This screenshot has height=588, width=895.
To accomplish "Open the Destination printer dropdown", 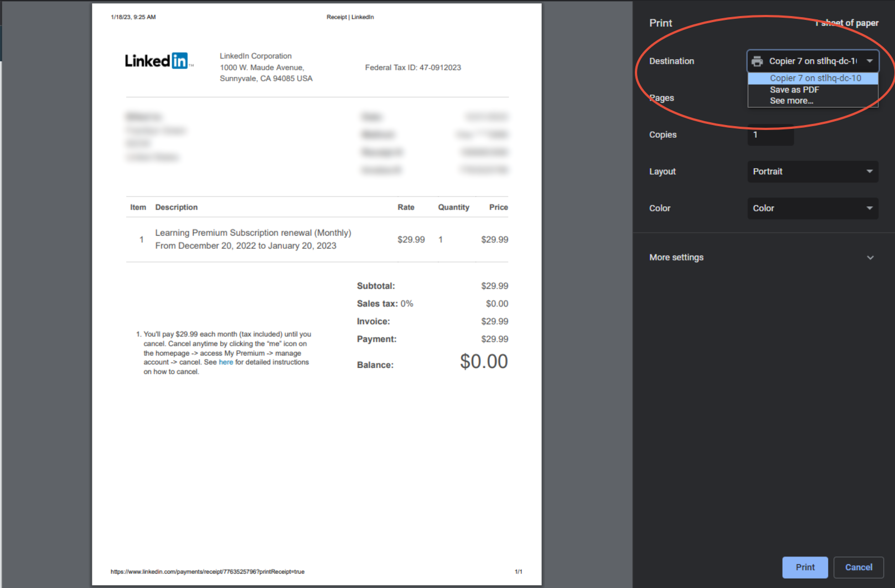I will [x=813, y=61].
